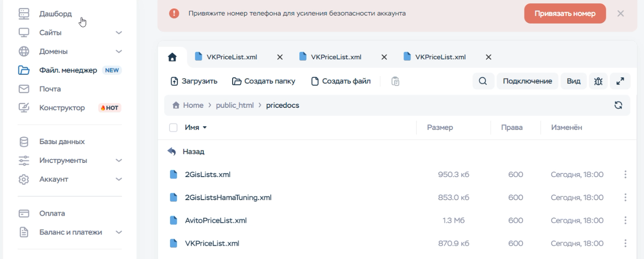Click Создать файл button
Screen dimensions: 644x259
341,81
